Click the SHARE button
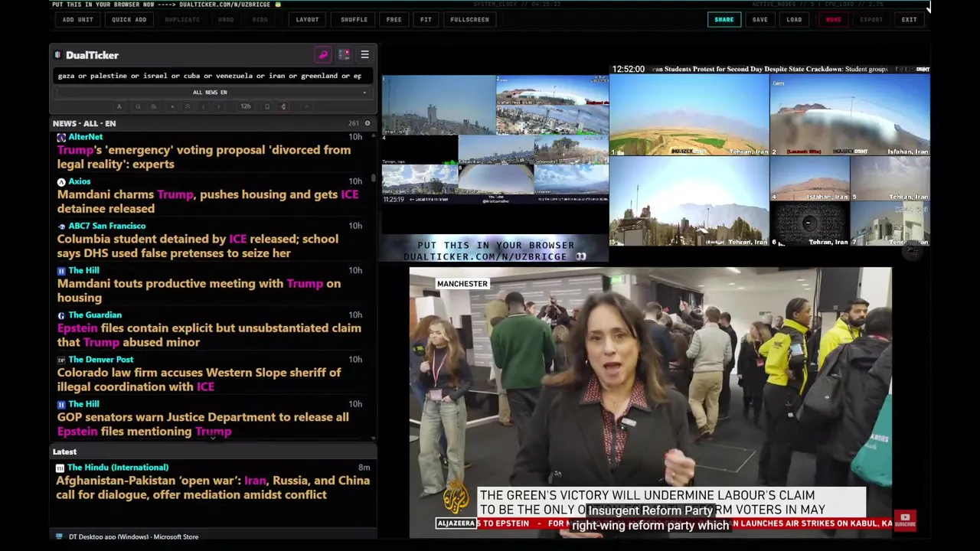Viewport: 980px width, 551px height. 724,20
